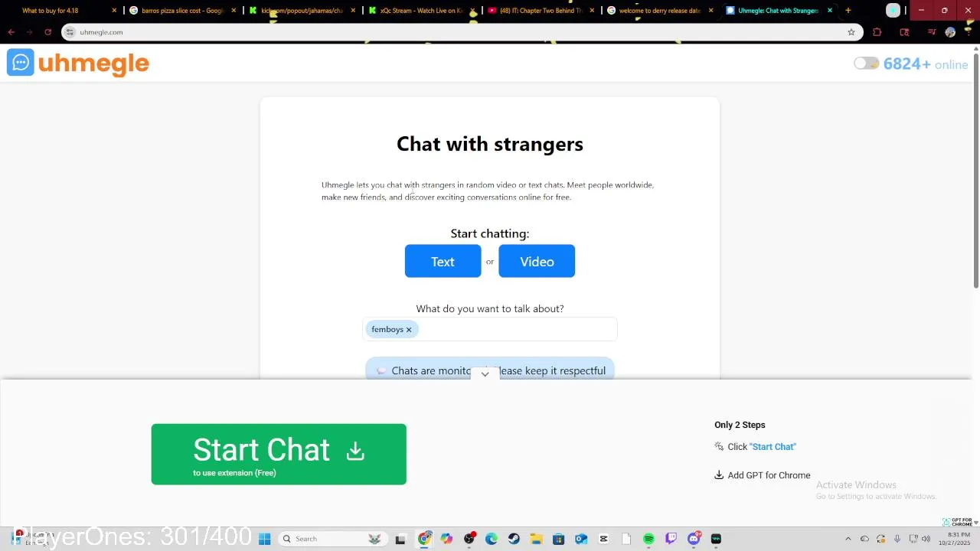Reload the current page
This screenshot has height=551, width=980.
coord(47,32)
